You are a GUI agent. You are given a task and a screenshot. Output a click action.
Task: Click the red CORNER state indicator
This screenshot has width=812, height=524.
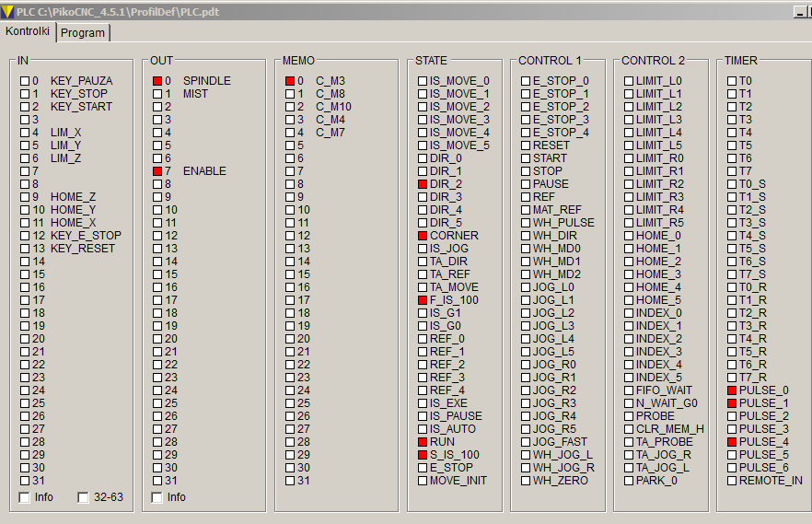423,236
